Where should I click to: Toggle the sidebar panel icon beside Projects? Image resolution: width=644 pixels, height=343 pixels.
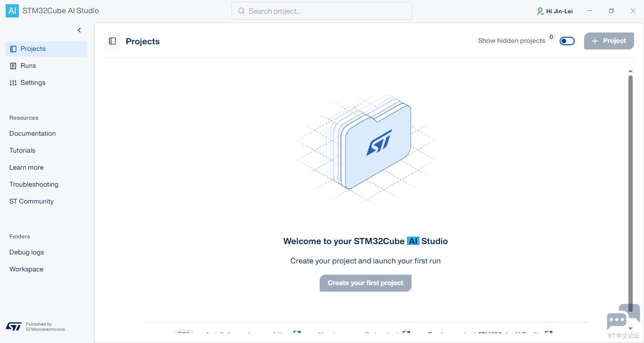click(112, 41)
